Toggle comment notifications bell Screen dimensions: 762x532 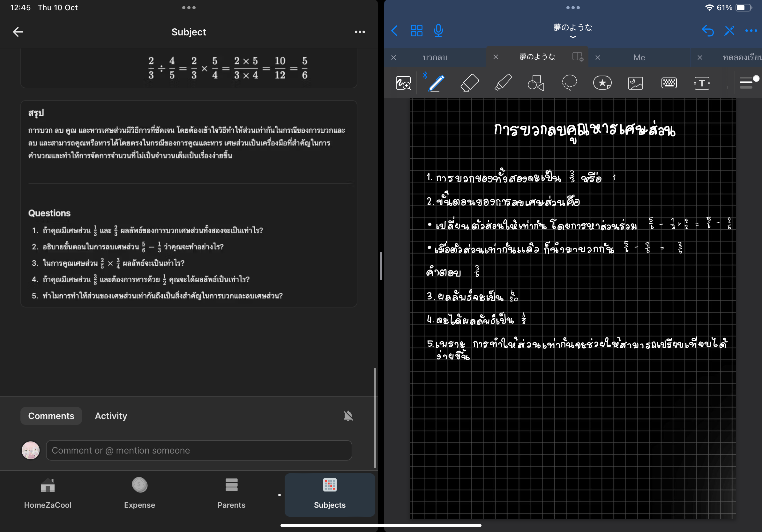348,416
